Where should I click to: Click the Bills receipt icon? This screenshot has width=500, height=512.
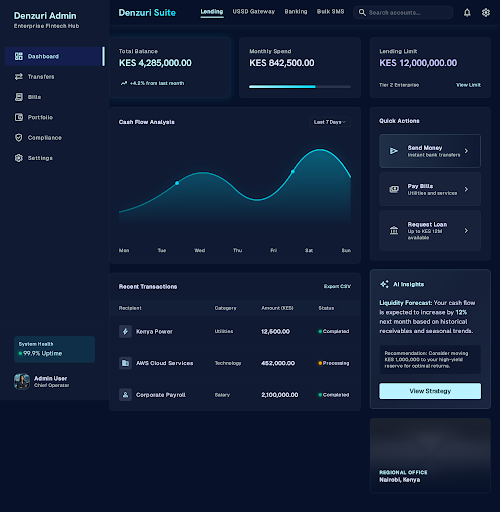(19, 97)
